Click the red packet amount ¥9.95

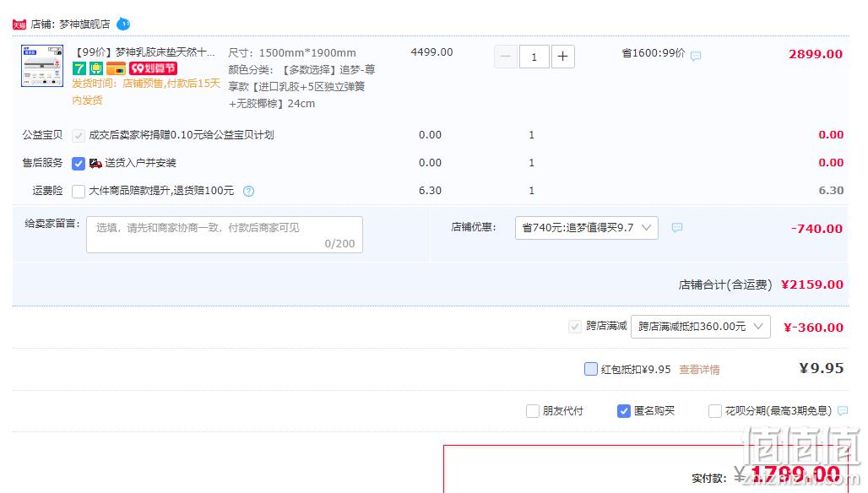coord(822,369)
